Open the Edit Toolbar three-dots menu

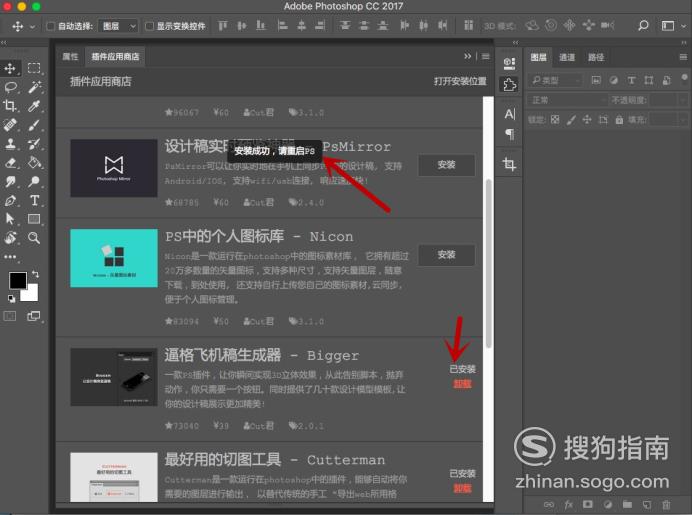pos(10,256)
